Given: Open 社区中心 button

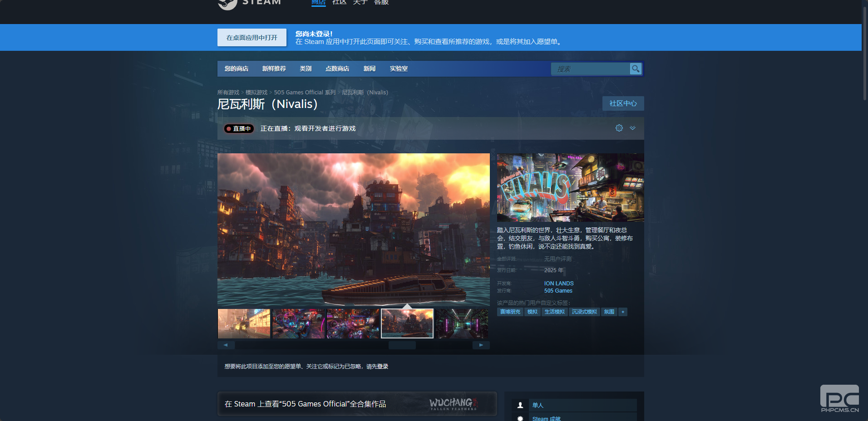Looking at the screenshot, I should (623, 103).
